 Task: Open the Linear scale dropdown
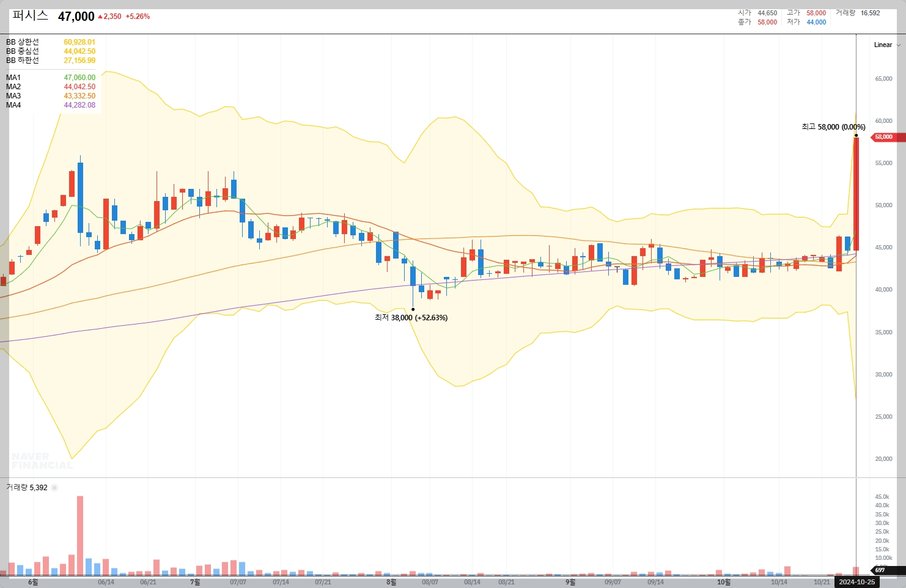pos(887,45)
